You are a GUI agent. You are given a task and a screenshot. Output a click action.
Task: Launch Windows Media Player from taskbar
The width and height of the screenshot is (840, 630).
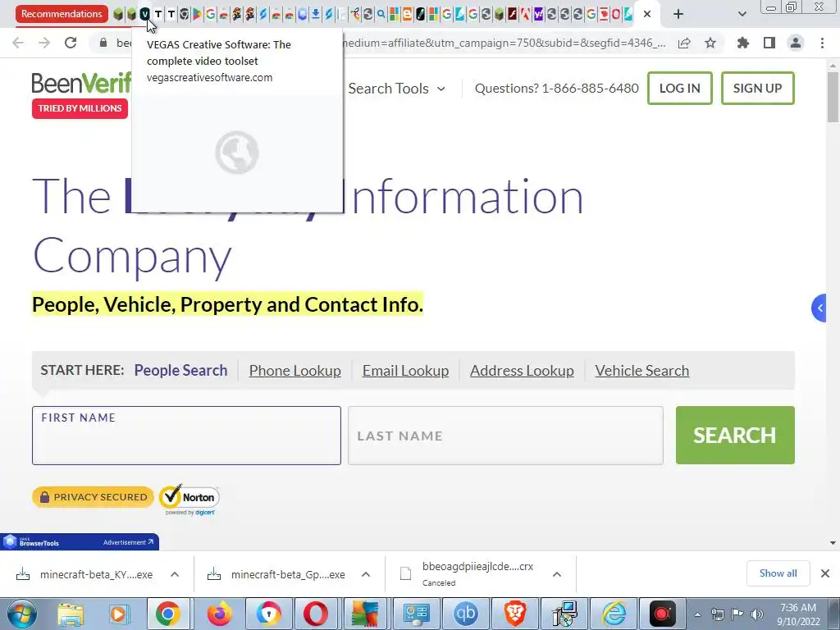[x=119, y=614]
